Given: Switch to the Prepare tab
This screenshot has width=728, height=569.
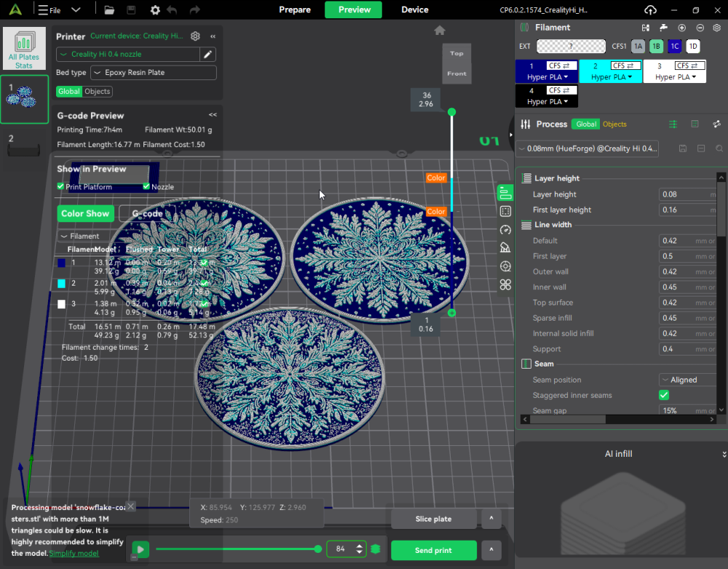Looking at the screenshot, I should pos(295,9).
